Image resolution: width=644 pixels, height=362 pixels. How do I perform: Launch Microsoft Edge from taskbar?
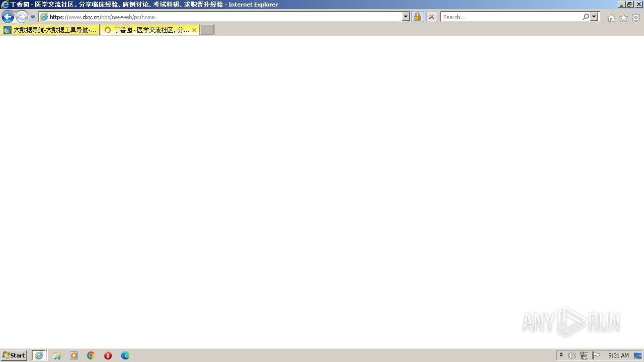coord(125,355)
